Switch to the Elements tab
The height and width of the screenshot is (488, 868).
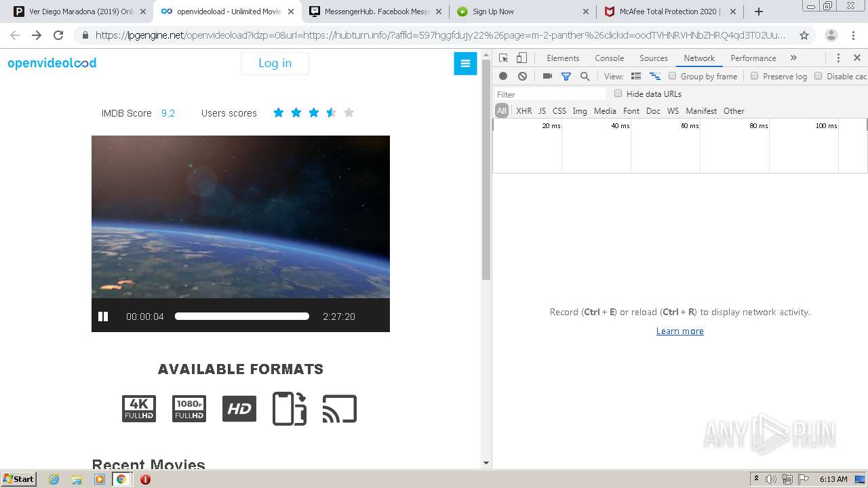[563, 58]
